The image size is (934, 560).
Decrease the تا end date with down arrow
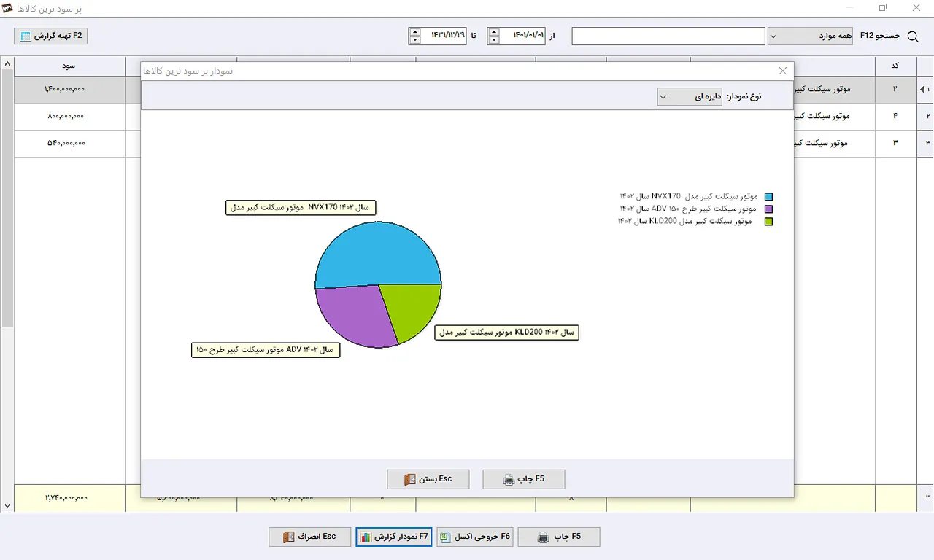[415, 40]
